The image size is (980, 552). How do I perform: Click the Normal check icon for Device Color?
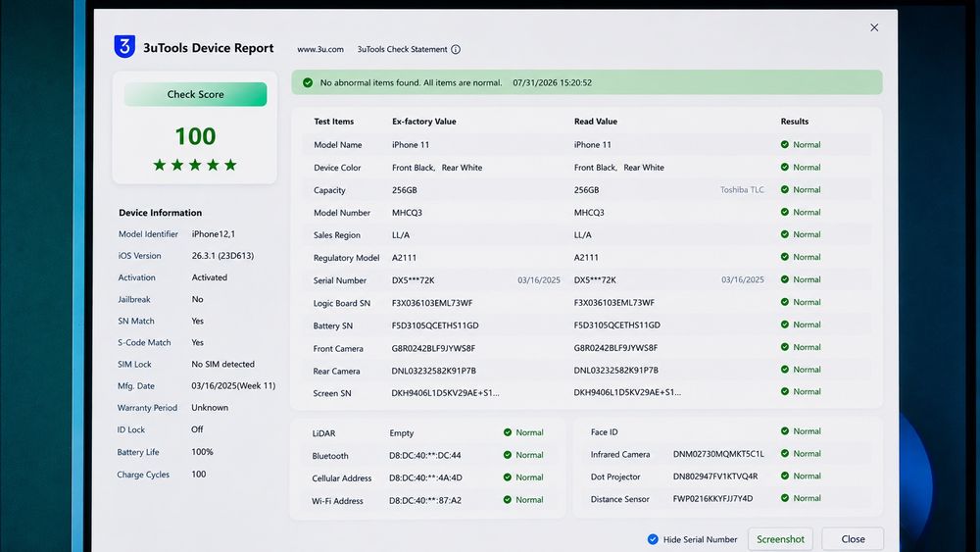(x=784, y=167)
